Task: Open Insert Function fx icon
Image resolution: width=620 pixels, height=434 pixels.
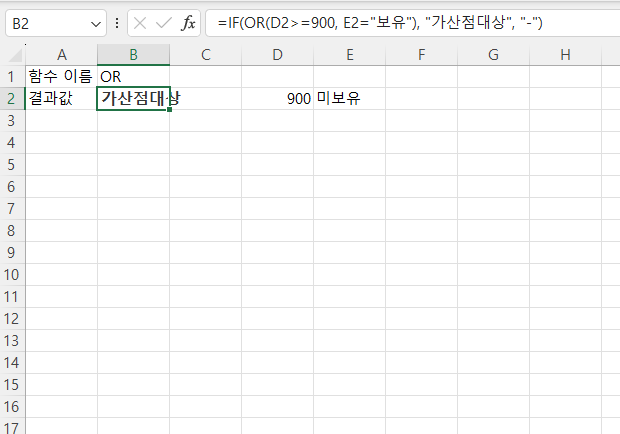Action: [x=188, y=23]
